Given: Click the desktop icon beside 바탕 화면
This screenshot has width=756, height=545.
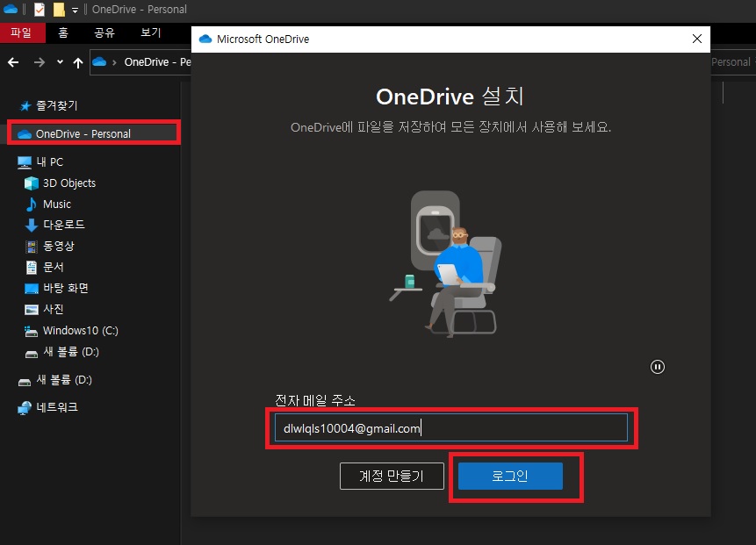Looking at the screenshot, I should click(32, 289).
